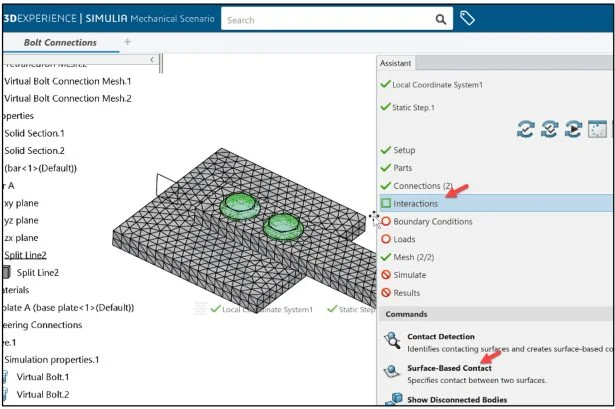
Task: Click the Contact Detection command icon
Action: tap(392, 342)
